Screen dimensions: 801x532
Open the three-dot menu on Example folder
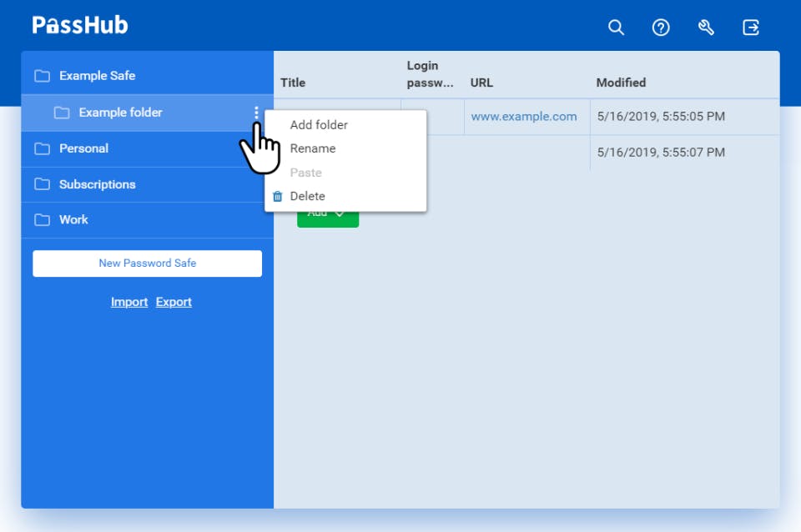256,113
